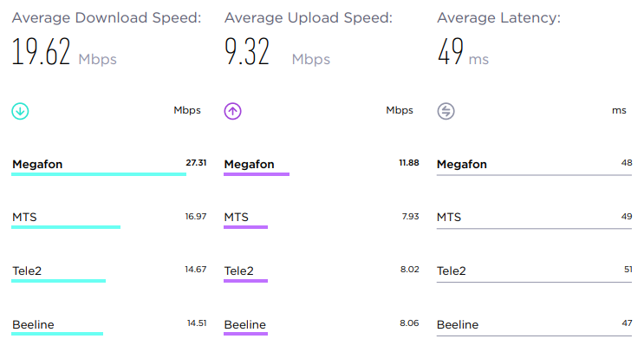
Task: Click the teal download arrow icon
Action: [20, 111]
